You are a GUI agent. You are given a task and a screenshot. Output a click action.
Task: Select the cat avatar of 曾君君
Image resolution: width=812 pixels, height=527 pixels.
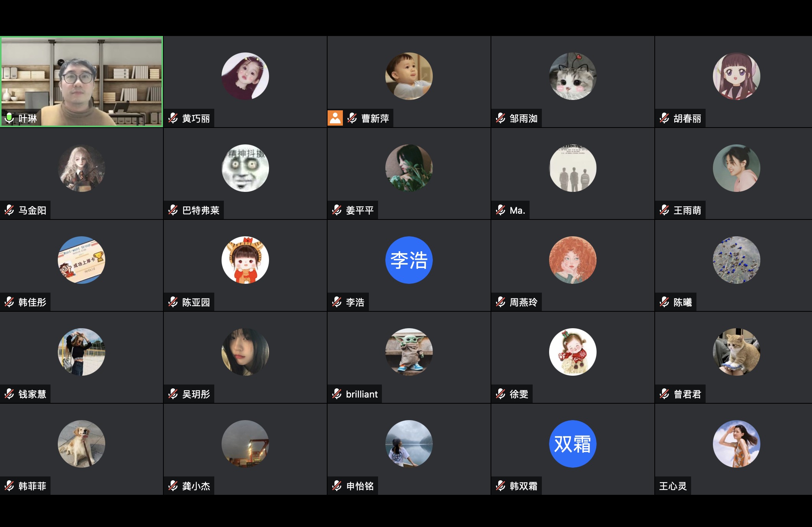[737, 352]
